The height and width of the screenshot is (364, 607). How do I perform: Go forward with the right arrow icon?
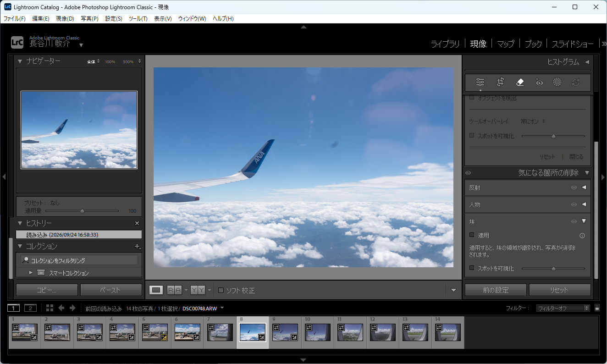(x=72, y=308)
